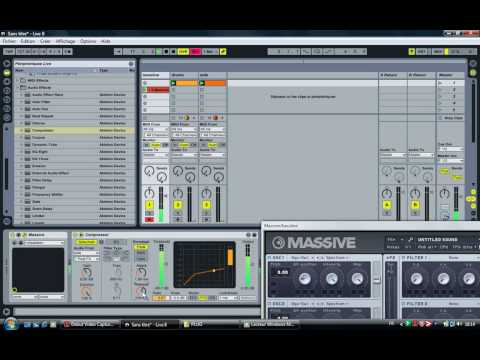Screen dimensions: 480x360
Task: Open the Fichier menu
Action: tap(9, 41)
